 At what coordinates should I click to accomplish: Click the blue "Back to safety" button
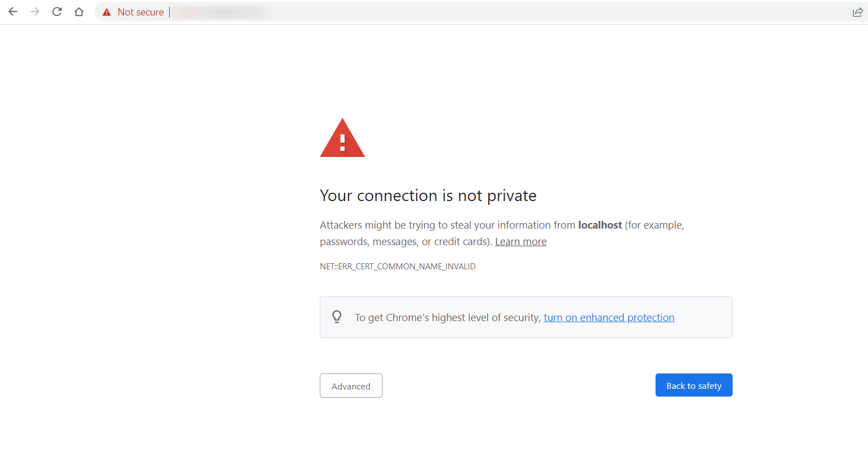coord(694,385)
